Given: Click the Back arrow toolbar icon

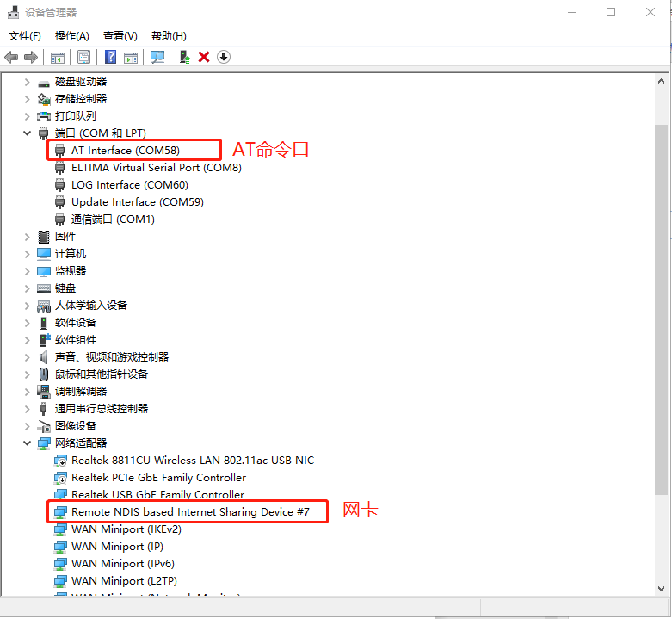Looking at the screenshot, I should click(11, 57).
